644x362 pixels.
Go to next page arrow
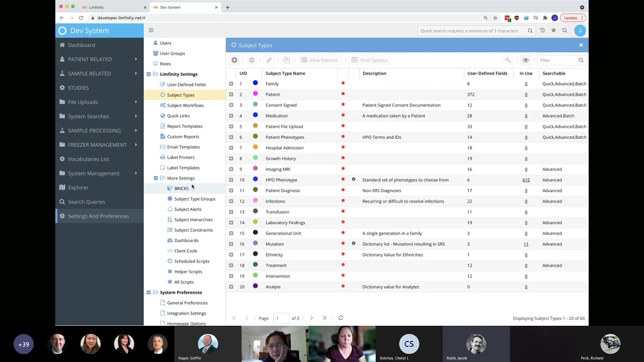click(311, 318)
